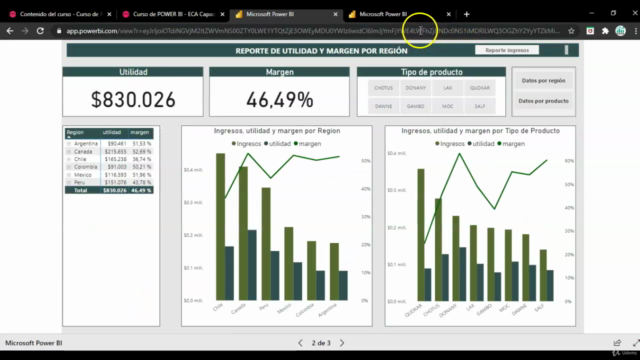This screenshot has width=640, height=360.
Task: Click margen legend in Region chart
Action: pos(307,144)
